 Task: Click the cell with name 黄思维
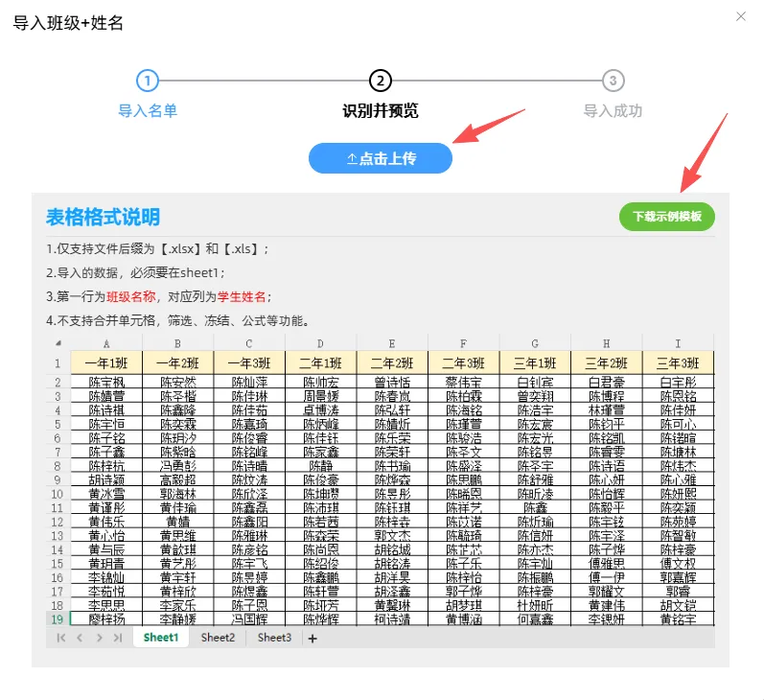178,535
